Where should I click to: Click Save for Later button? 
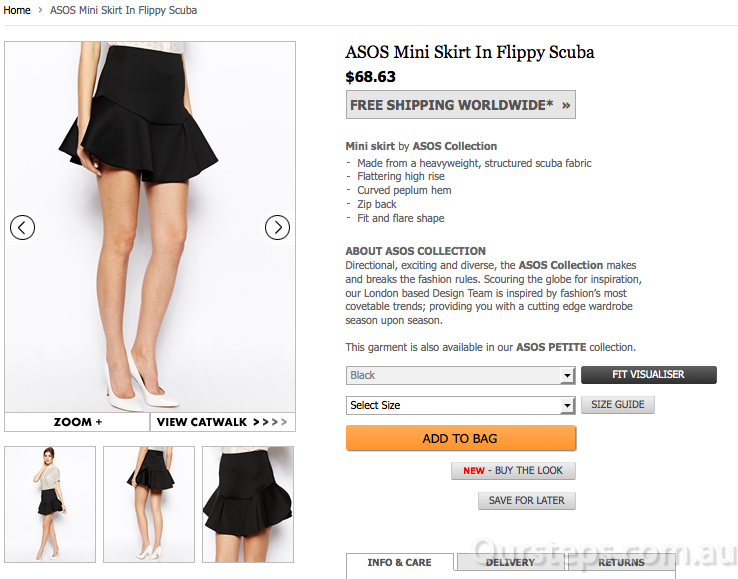coord(526,500)
